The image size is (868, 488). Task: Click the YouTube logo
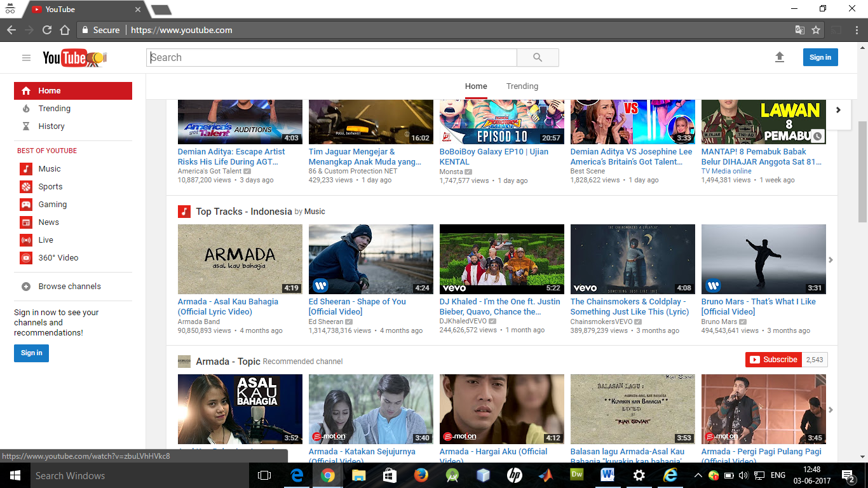(x=74, y=58)
